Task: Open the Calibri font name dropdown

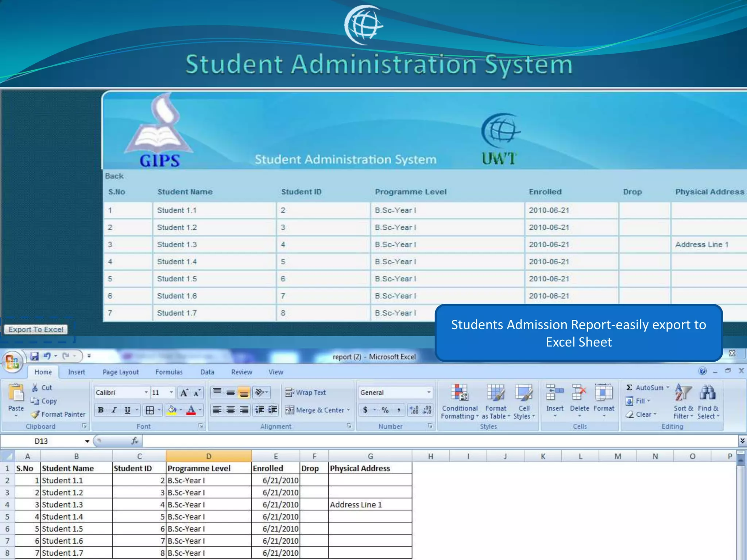Action: [x=146, y=392]
